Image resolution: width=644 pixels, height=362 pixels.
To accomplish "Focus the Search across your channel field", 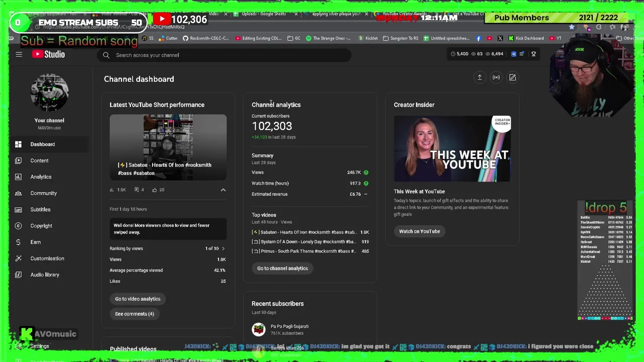I will [224, 55].
